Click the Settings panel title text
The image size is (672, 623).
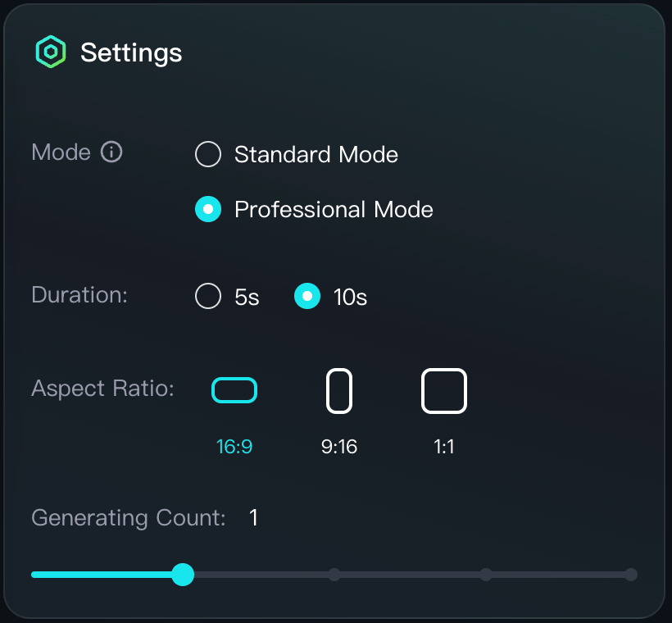coord(131,53)
